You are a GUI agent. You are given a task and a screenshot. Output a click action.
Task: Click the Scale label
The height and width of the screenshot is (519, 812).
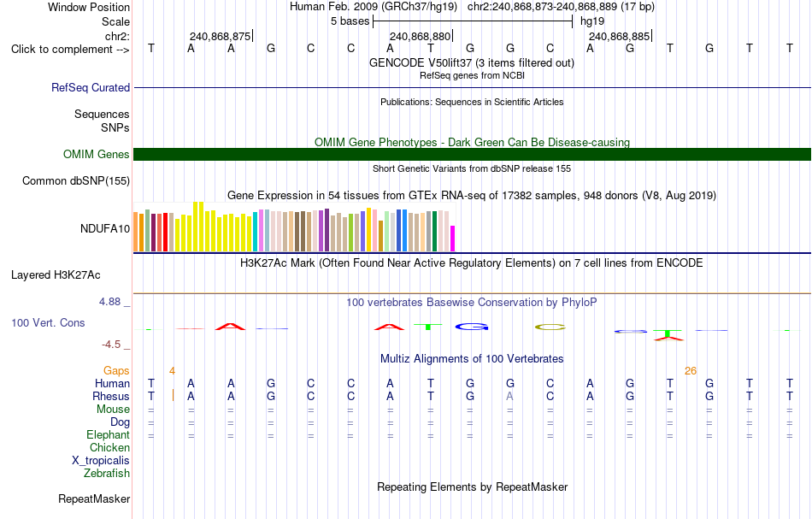point(116,21)
